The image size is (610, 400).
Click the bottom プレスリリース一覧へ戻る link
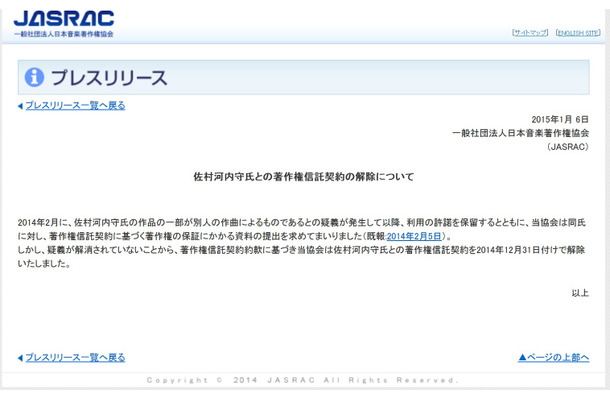(75, 358)
